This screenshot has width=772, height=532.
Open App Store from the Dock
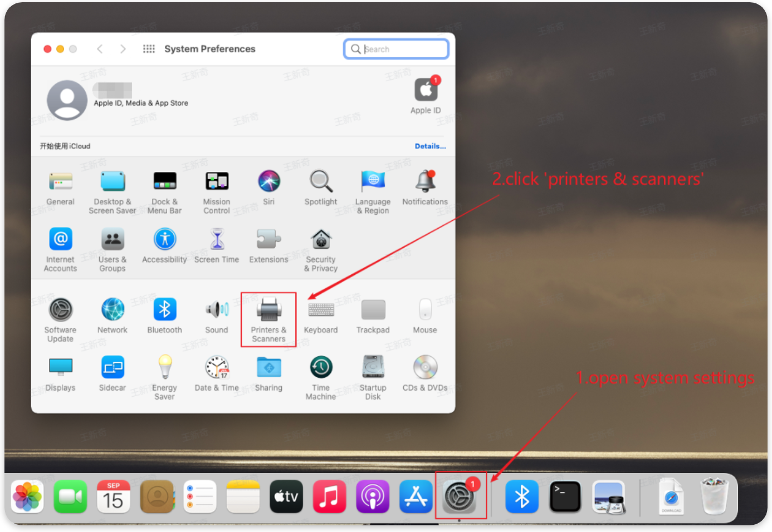pos(416,496)
